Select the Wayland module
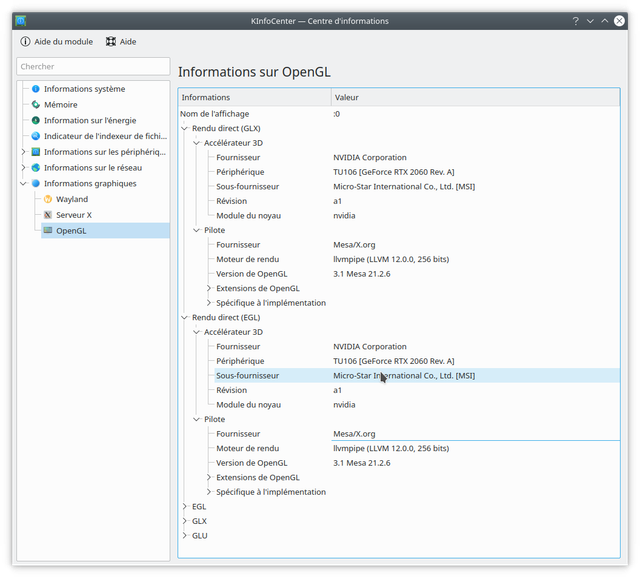 coord(72,199)
